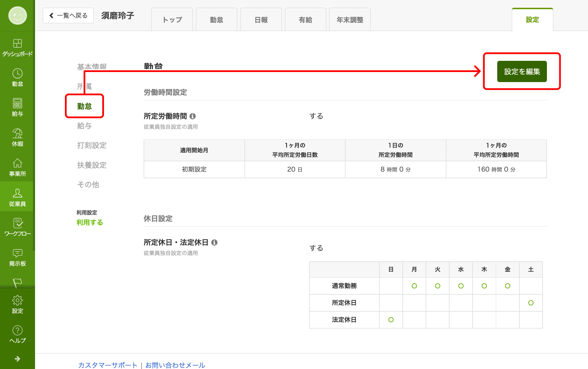
Task: Click info icon beside 所定休日・法定休日
Action: [x=214, y=242]
